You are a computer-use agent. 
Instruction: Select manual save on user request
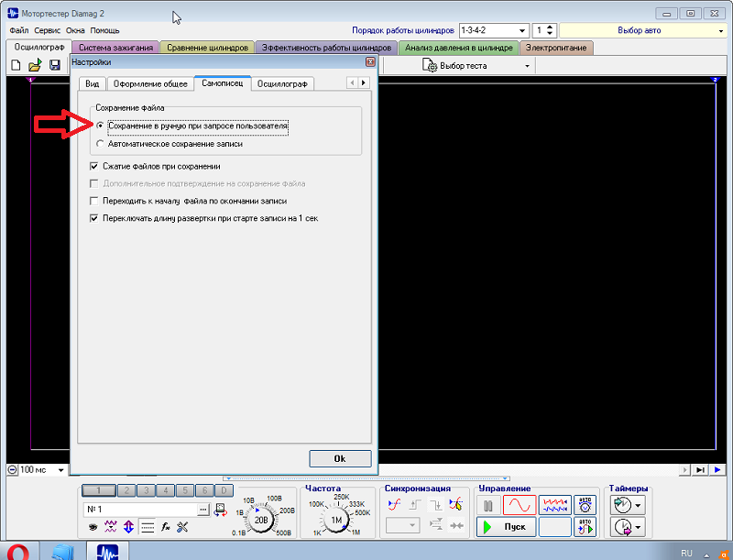click(x=100, y=126)
